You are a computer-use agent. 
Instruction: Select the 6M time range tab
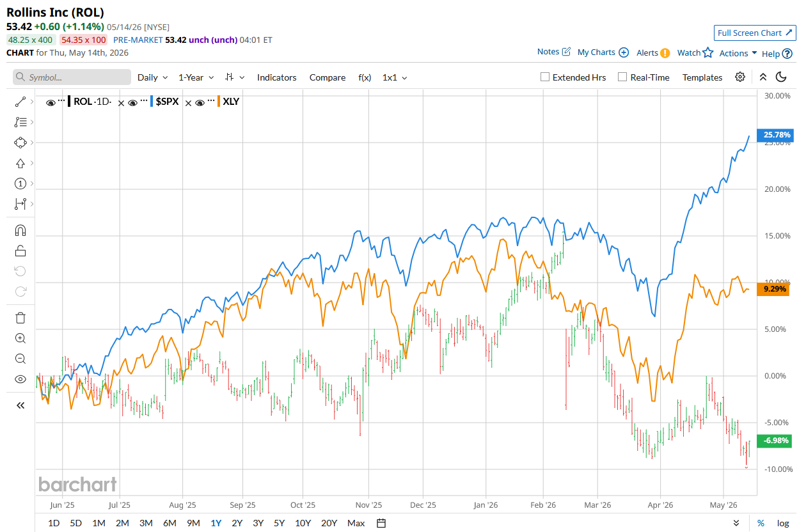(x=170, y=523)
